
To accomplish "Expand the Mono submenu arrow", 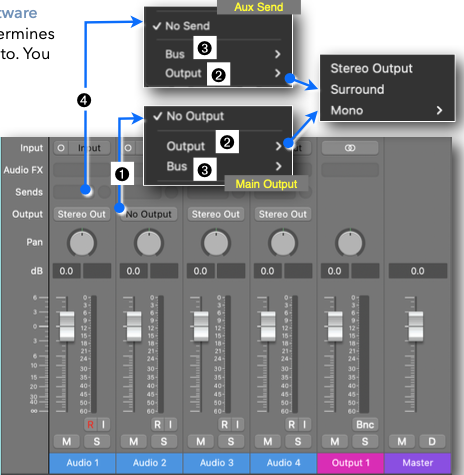I will pos(439,110).
